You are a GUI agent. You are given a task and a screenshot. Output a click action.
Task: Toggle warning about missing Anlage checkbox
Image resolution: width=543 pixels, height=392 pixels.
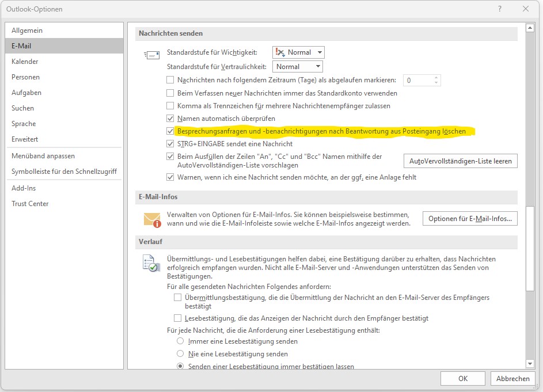(x=170, y=177)
